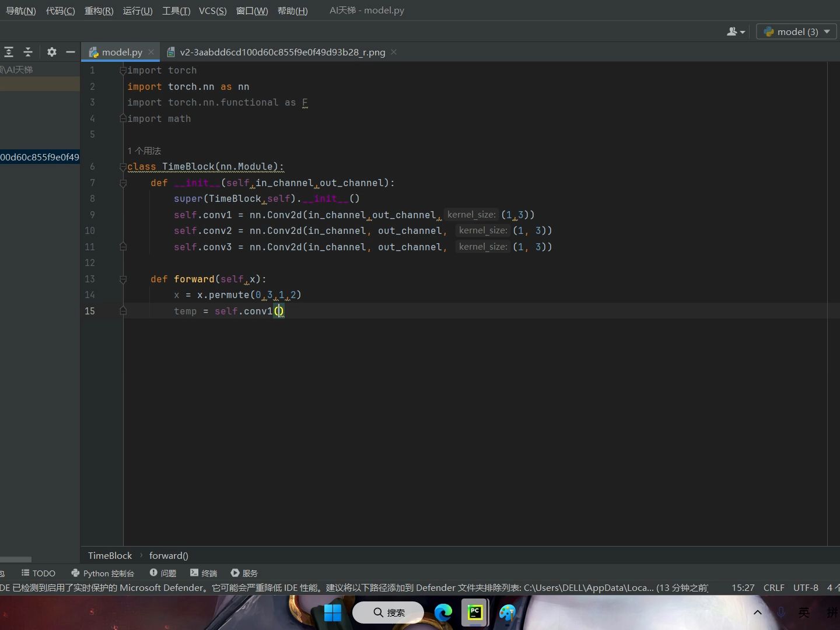
Task: Close the v2-3aabdd6cd png tab
Action: tap(394, 52)
